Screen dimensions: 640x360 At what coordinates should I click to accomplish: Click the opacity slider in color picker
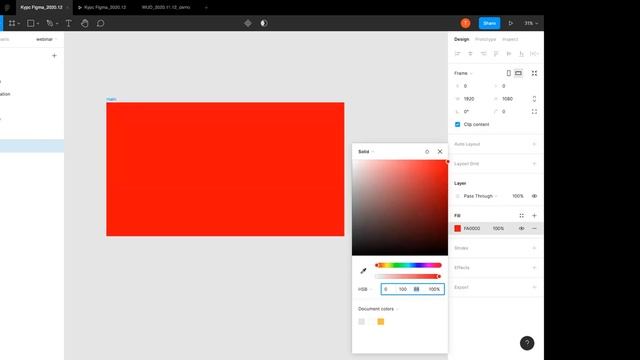[408, 276]
